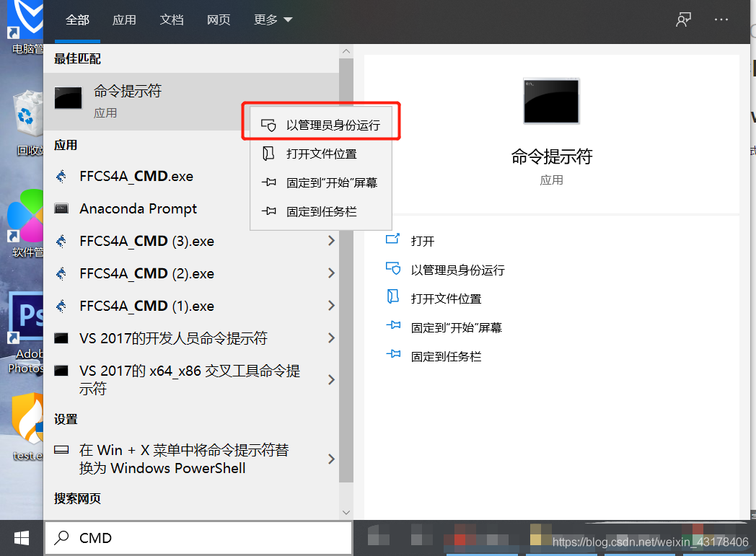Click 打开文件位置 in the right pane
This screenshot has width=756, height=556.
[446, 299]
